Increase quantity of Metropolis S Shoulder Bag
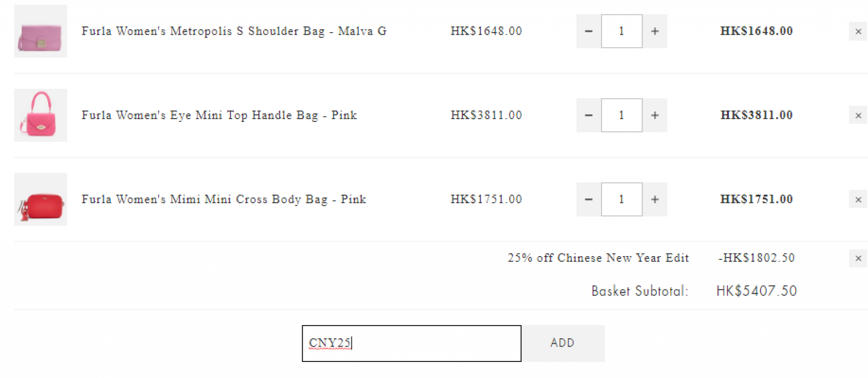The image size is (868, 378). pos(655,31)
